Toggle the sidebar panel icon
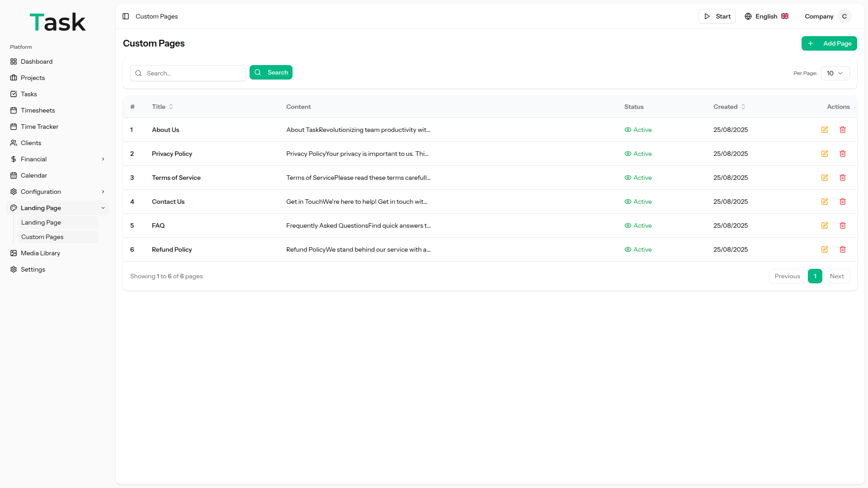The width and height of the screenshot is (868, 488). coord(126,16)
